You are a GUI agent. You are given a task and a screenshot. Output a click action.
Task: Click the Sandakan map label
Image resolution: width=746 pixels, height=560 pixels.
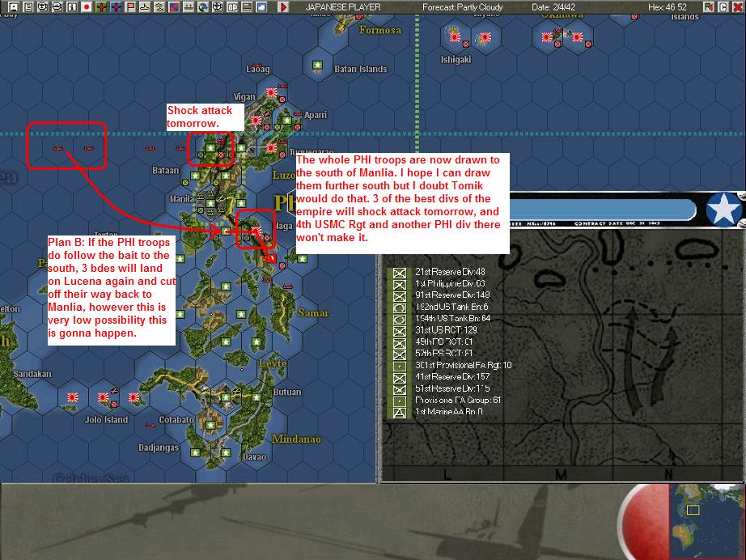32,374
